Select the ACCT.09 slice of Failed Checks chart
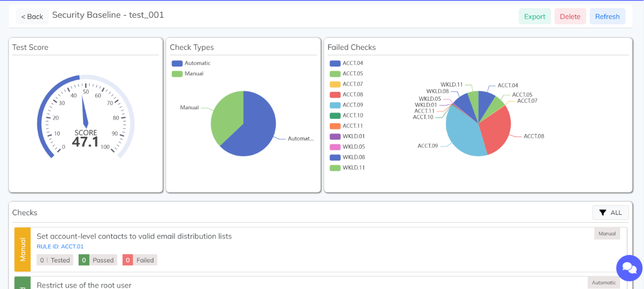The height and width of the screenshot is (289, 644). (461, 135)
